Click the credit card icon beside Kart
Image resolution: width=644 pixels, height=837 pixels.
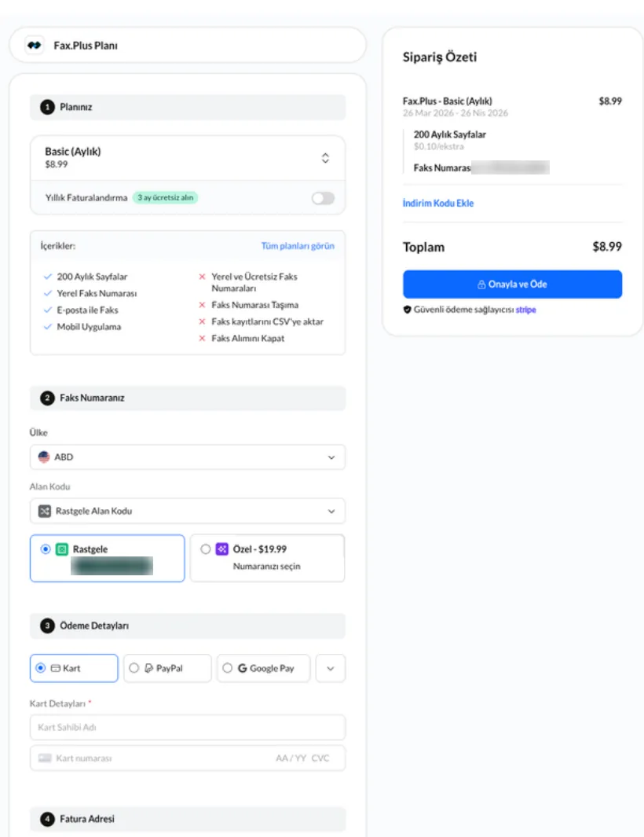pos(56,668)
